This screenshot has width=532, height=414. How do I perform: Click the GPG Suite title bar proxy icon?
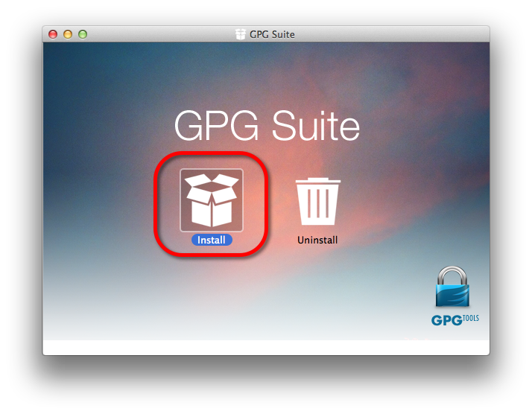[240, 34]
